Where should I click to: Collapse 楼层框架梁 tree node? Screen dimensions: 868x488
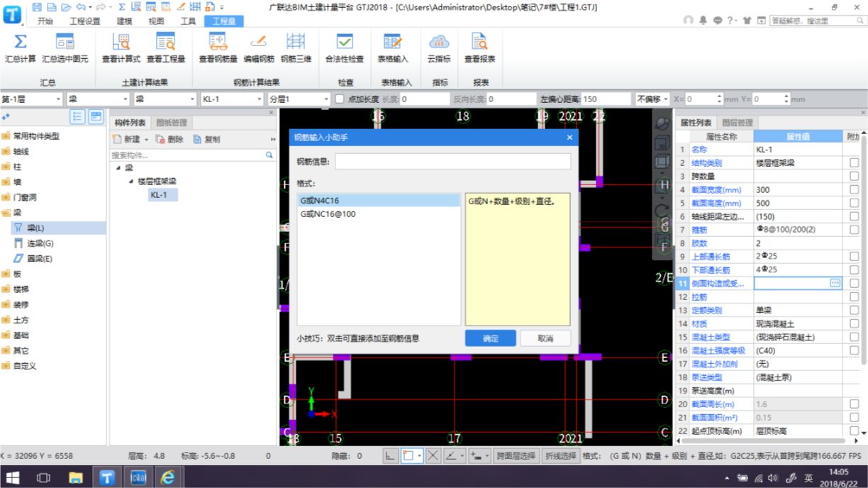pos(130,182)
